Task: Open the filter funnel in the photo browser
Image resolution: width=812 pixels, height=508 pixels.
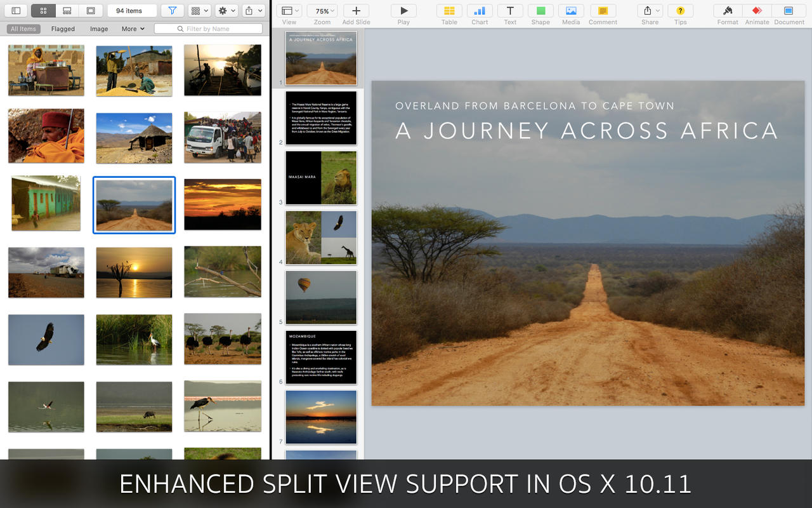Action: (172, 10)
